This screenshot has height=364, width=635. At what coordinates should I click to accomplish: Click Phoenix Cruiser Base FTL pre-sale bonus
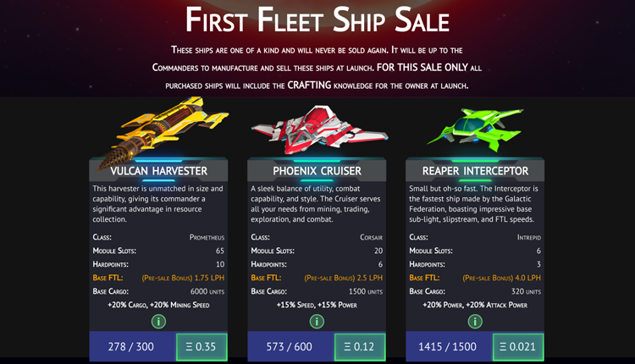click(x=344, y=278)
